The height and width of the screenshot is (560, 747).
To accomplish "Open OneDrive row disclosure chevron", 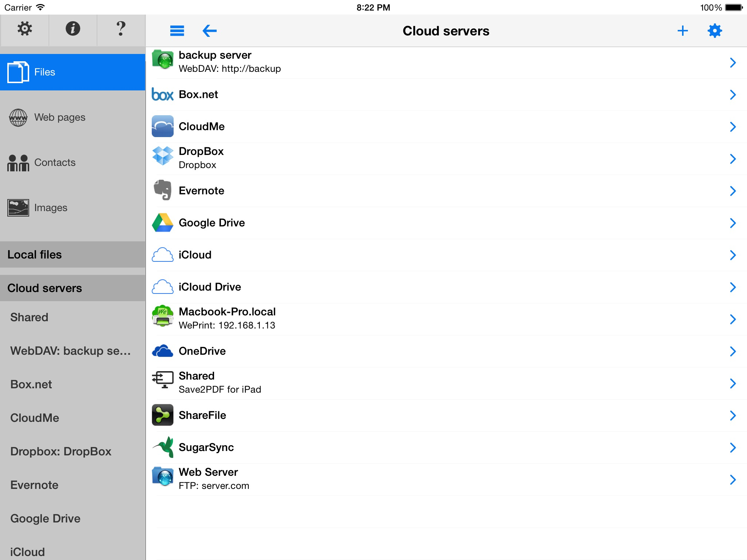I will (x=732, y=351).
